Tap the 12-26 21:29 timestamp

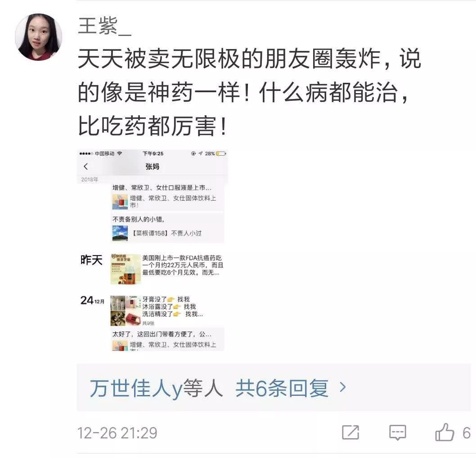[x=117, y=433]
